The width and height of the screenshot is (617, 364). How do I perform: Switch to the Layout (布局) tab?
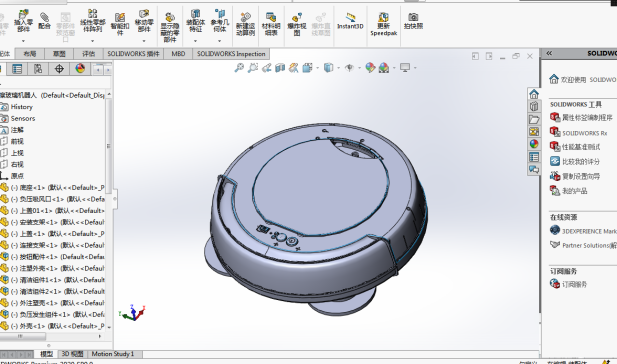tap(30, 54)
